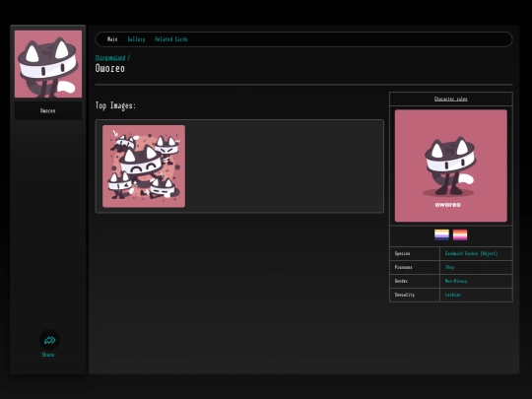Image resolution: width=532 pixels, height=399 pixels.
Task: Open the lesbian pride flag icon
Action: [x=460, y=234]
